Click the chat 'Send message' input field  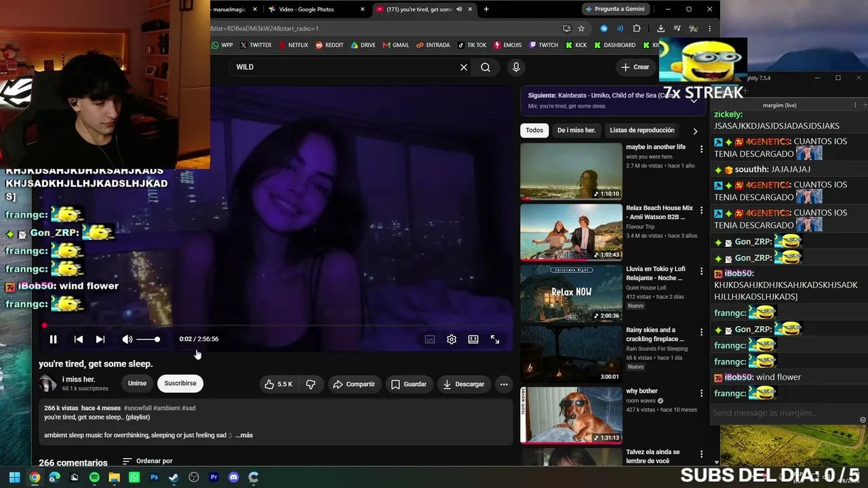click(783, 413)
